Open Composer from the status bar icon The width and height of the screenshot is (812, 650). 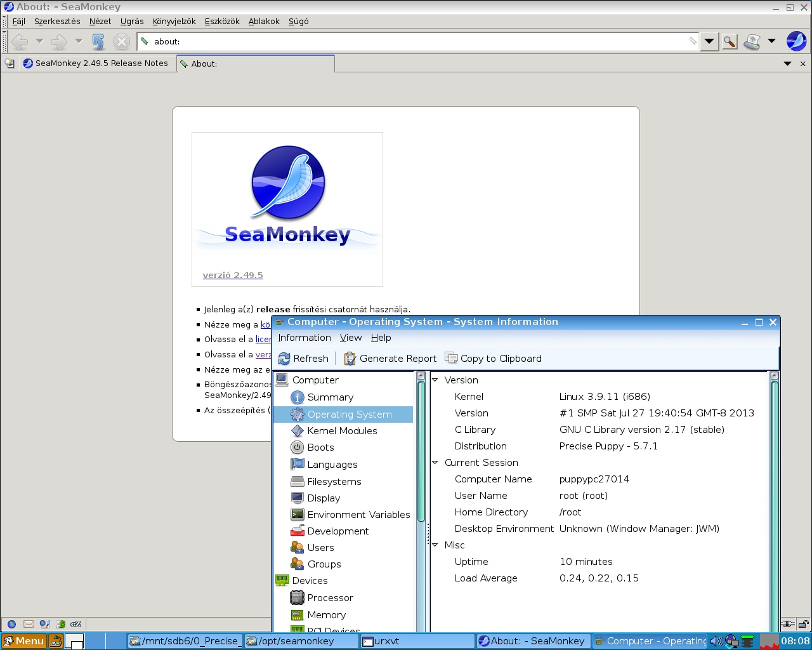click(44, 624)
